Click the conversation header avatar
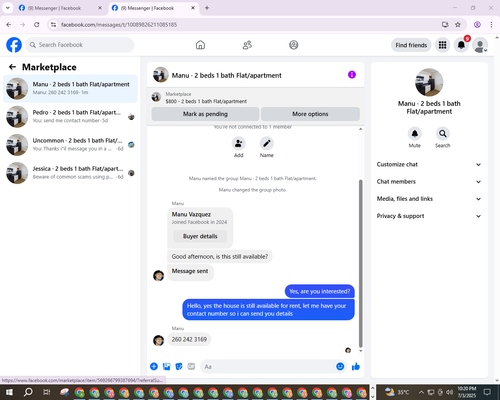The height and width of the screenshot is (400, 500). [161, 75]
